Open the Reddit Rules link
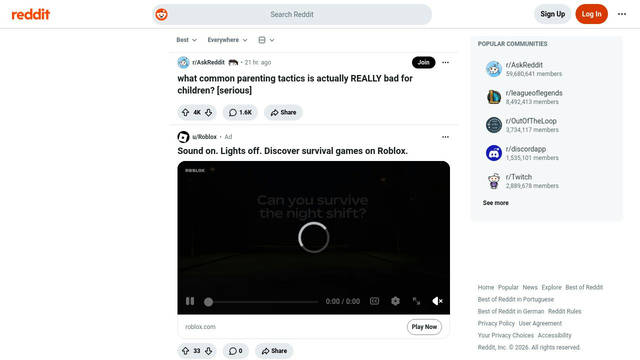 tap(564, 311)
